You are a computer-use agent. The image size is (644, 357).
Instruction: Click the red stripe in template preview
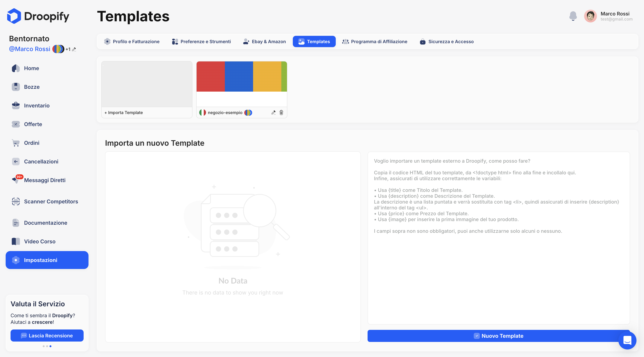211,76
